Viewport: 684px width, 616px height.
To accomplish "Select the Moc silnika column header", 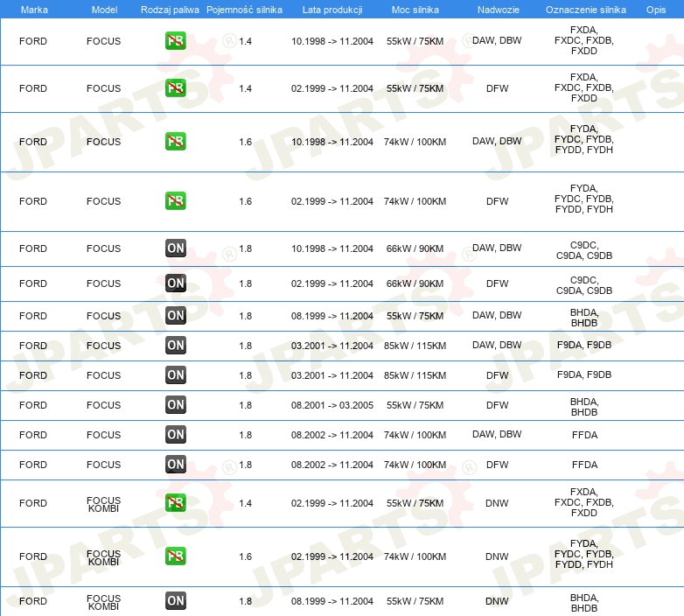I will point(415,9).
